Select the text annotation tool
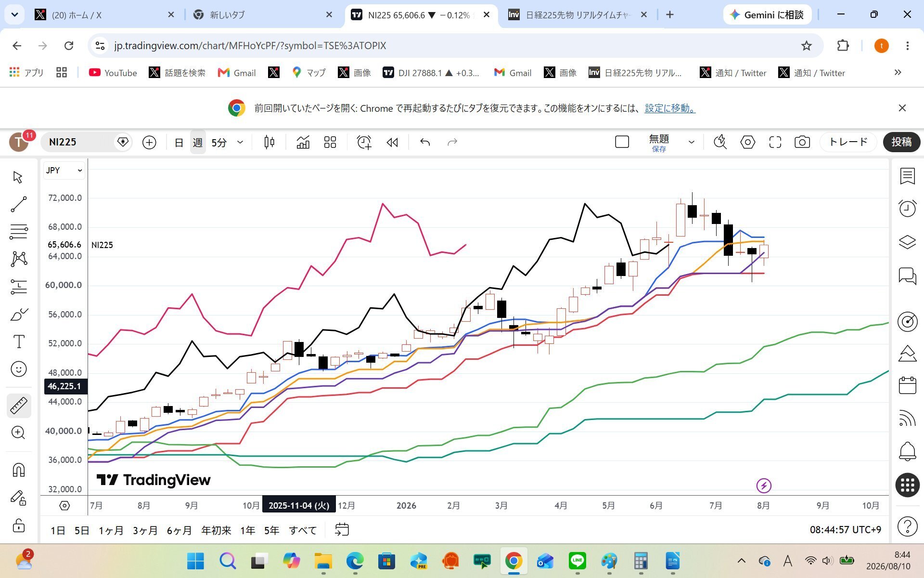Screen dimensions: 924x578 (x=19, y=342)
